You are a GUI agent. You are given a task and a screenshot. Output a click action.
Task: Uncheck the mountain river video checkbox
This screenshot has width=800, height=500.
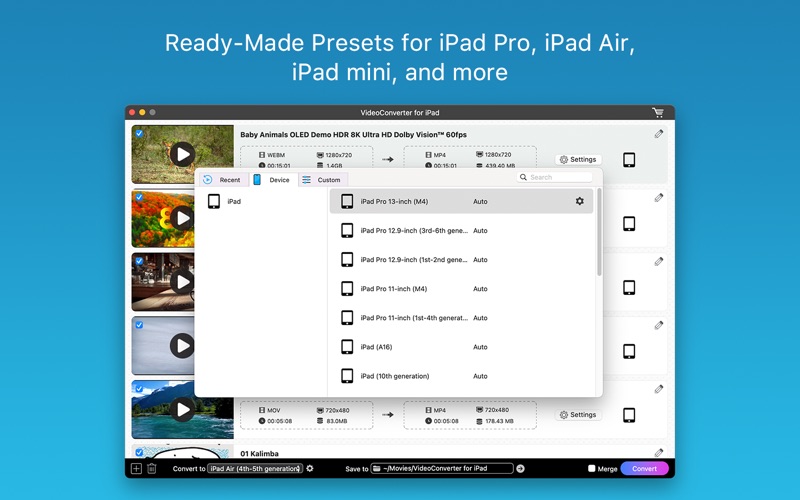[139, 389]
